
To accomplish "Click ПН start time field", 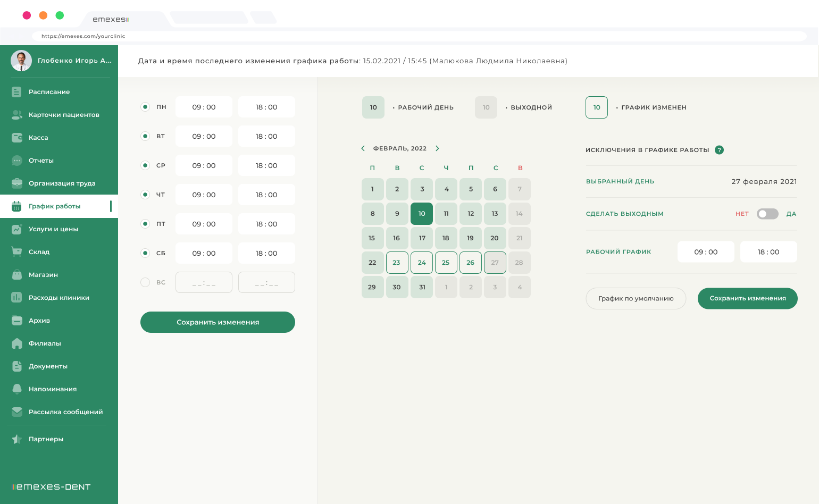I will click(204, 107).
